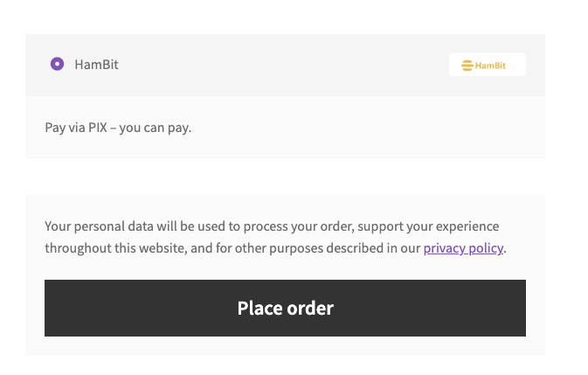The height and width of the screenshot is (375, 588).
Task: Click the words 'you can pay'
Action: click(x=155, y=128)
